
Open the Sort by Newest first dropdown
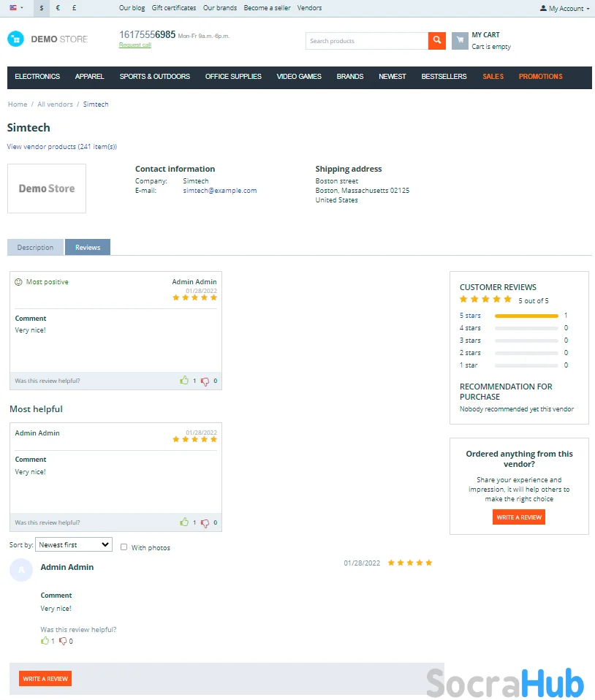click(74, 544)
